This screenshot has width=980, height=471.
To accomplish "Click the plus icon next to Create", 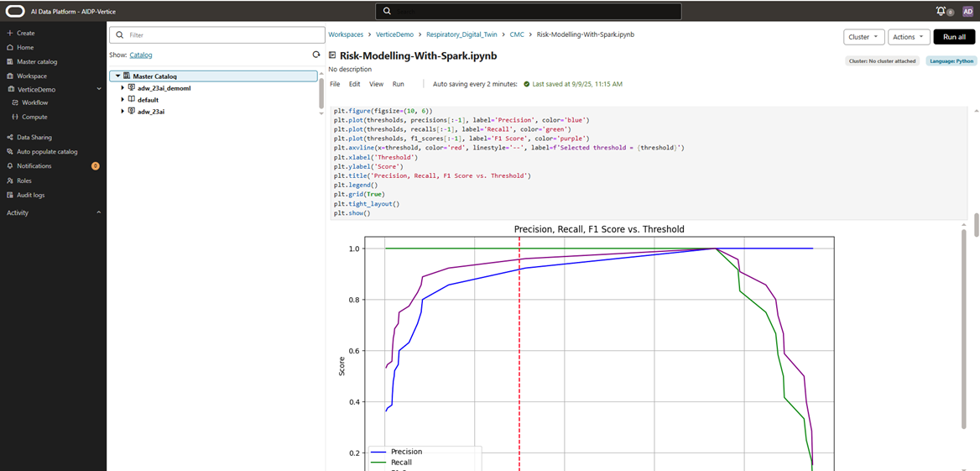I will 10,33.
